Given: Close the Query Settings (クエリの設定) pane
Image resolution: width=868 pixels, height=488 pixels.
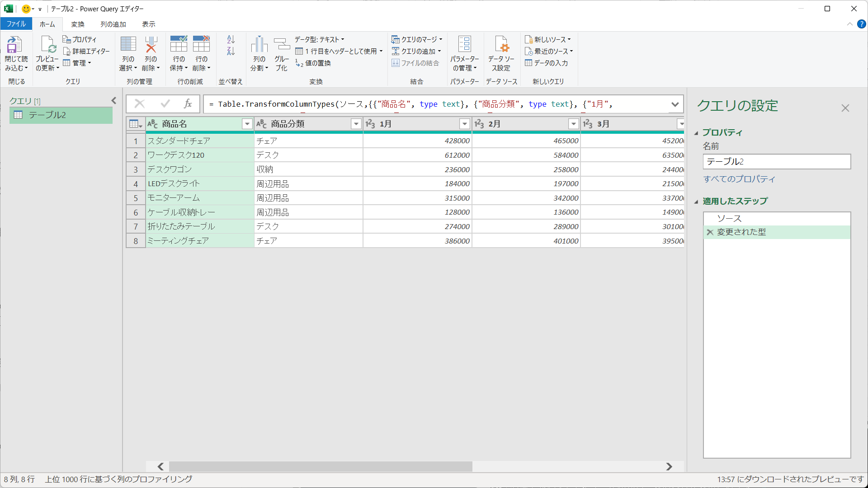Looking at the screenshot, I should pyautogui.click(x=845, y=108).
